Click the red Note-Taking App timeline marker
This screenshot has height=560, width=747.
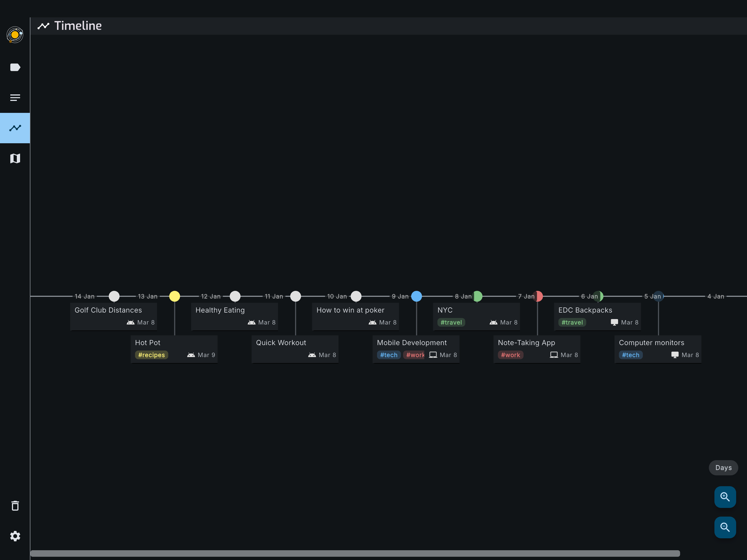click(x=538, y=296)
